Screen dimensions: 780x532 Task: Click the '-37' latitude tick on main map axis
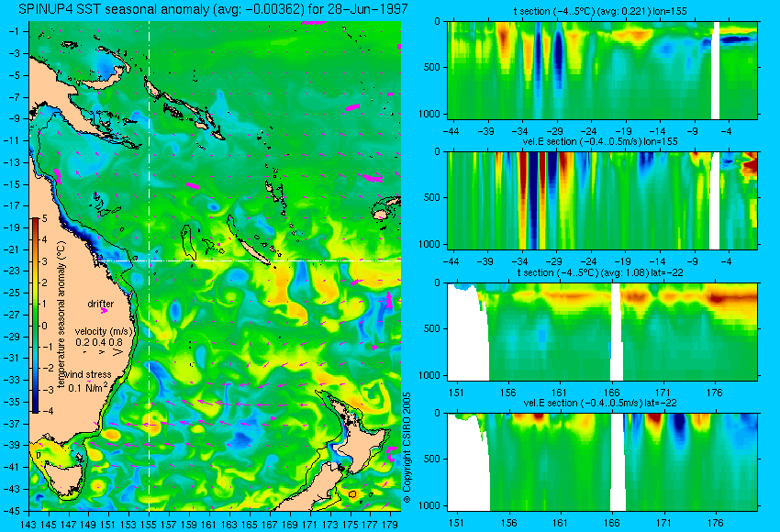tap(13, 424)
